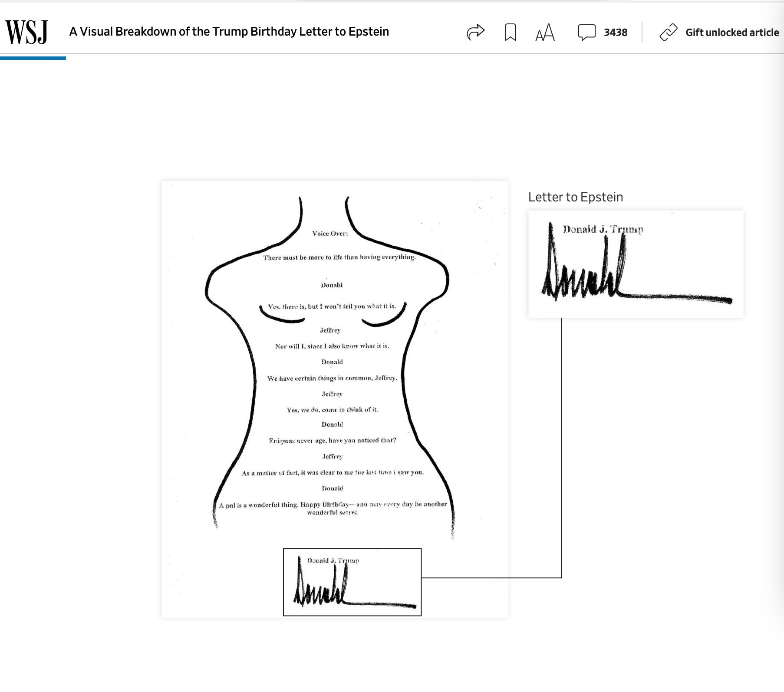Click the line starting "A pal is a wonderful thing"
784x692 pixels.
coord(333,504)
